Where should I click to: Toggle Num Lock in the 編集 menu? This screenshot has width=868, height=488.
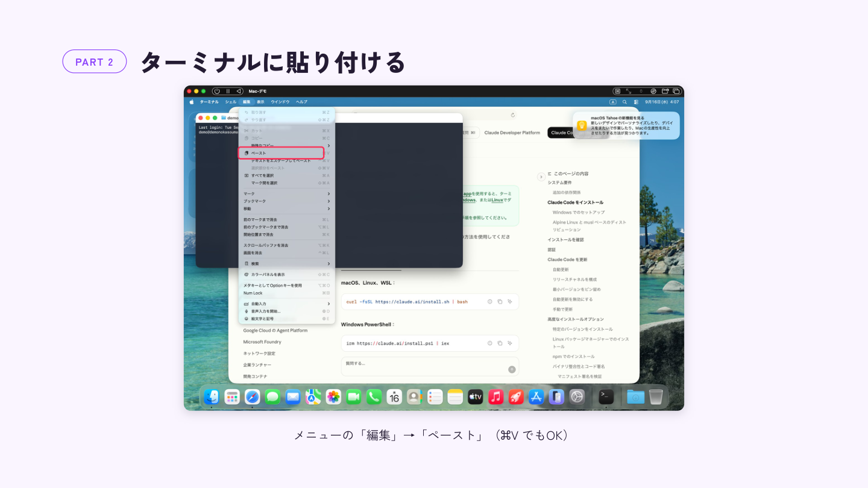287,293
